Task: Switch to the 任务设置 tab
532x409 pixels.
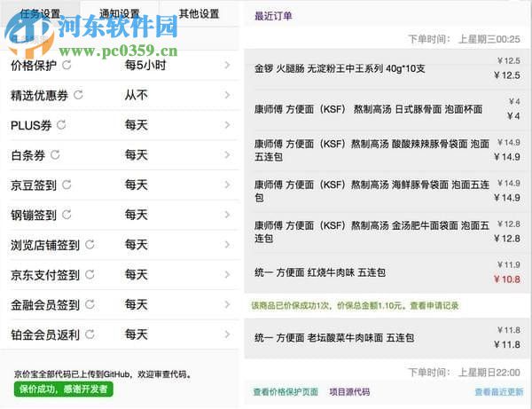Action: pos(40,13)
